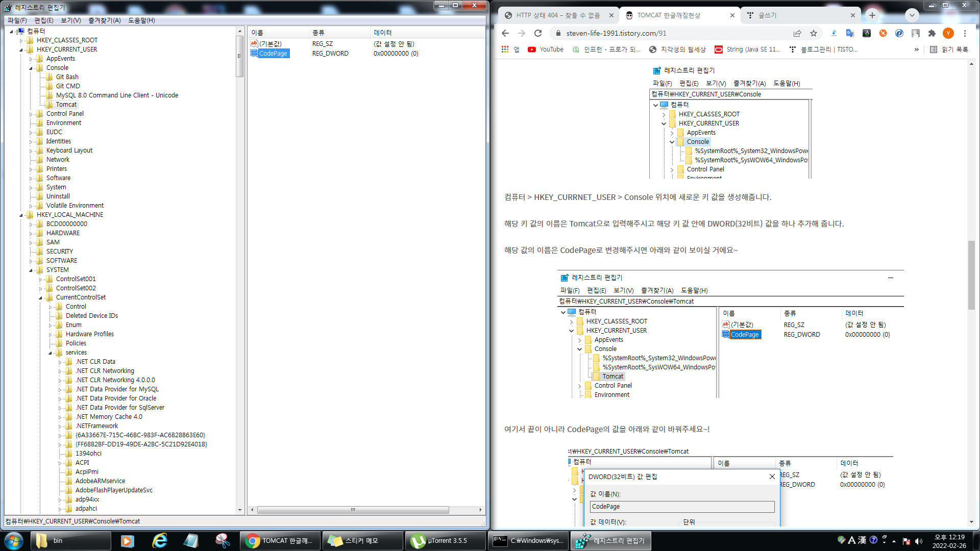Collapse the services key

51,353
